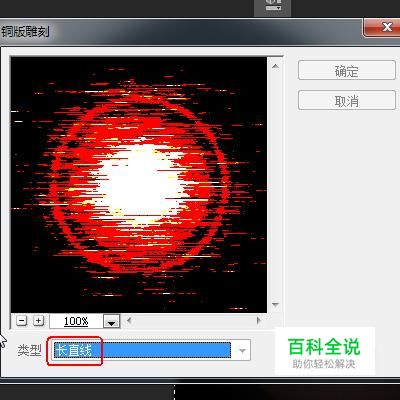This screenshot has height=400, width=400.
Task: Open the 100% zoom level dropdown
Action: click(x=111, y=322)
